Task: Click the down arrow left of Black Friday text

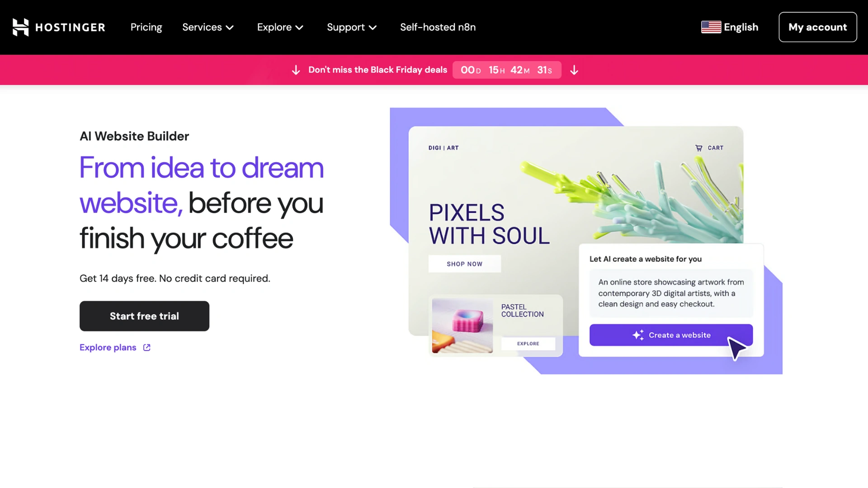Action: tap(296, 70)
